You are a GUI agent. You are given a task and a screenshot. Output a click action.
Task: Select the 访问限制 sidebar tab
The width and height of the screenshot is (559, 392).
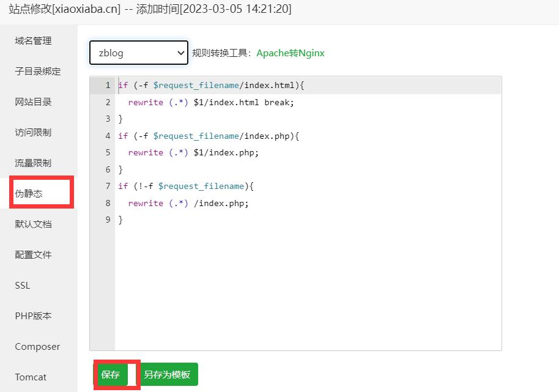[x=33, y=133]
